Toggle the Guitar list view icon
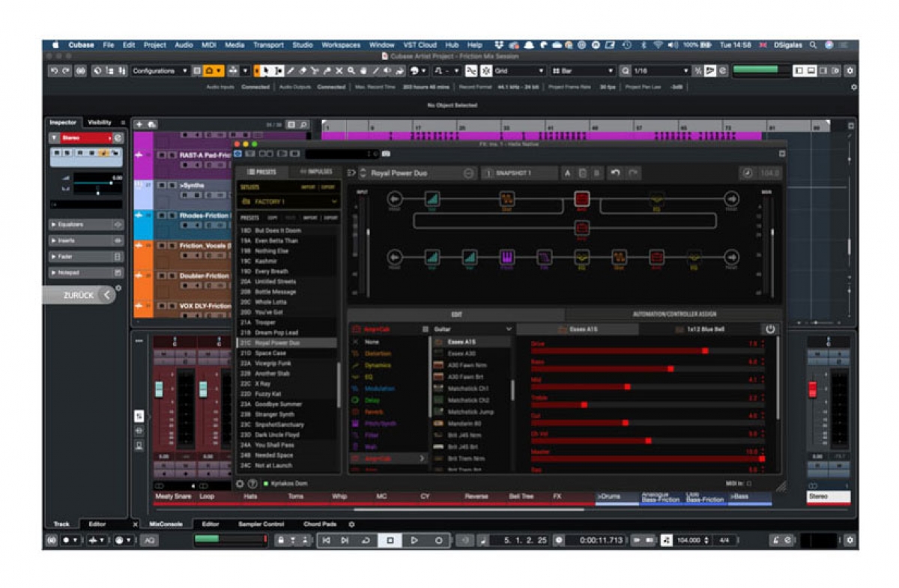This screenshot has width=899, height=588. tap(425, 329)
